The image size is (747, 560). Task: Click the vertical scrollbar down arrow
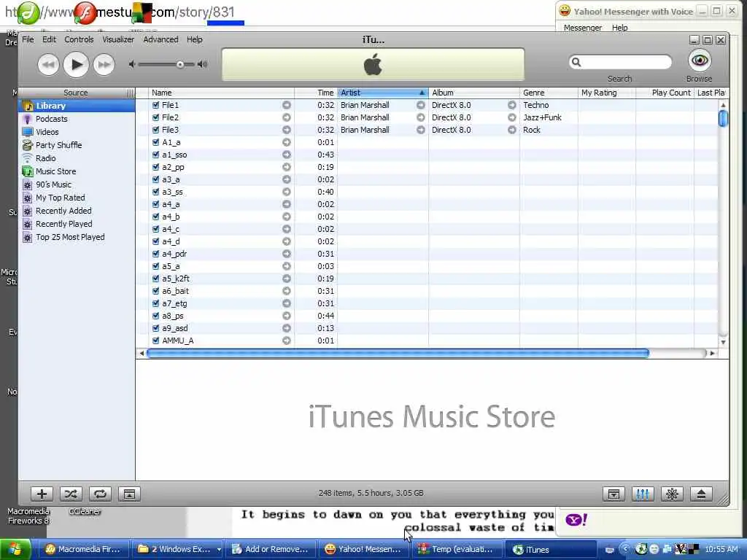[723, 342]
